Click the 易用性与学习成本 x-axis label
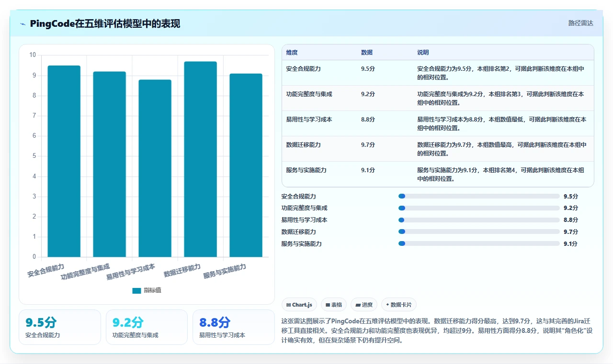Screen dimensions: 613x364 coord(131,271)
